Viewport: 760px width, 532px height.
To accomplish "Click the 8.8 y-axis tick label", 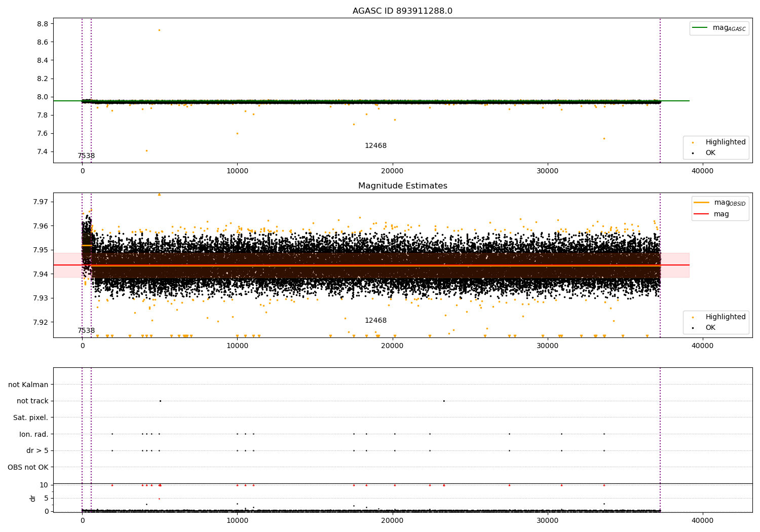I will [42, 24].
